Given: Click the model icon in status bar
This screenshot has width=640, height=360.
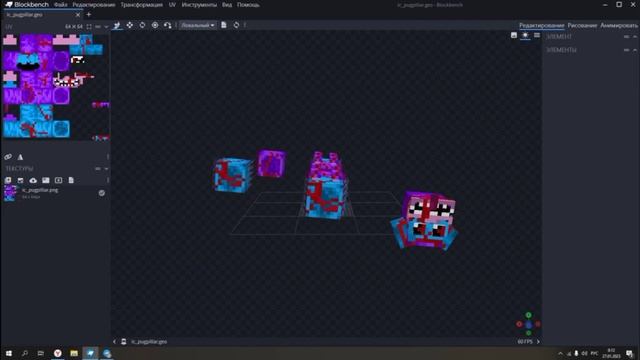Looking at the screenshot, I should pos(124,342).
